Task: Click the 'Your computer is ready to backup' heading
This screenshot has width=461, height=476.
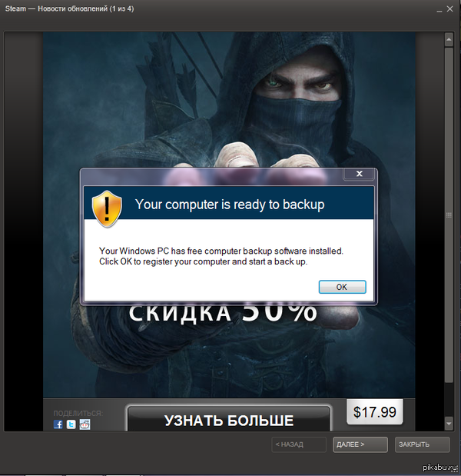Action: 230,205
